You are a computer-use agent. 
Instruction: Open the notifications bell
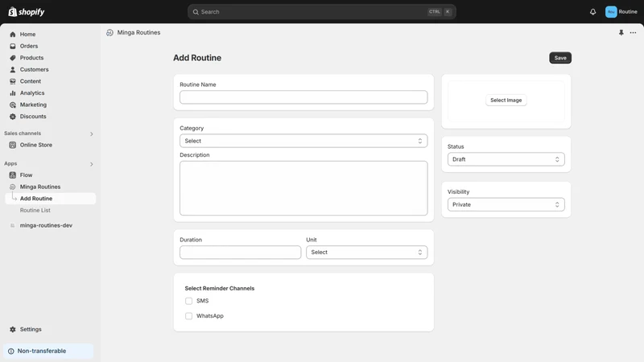[592, 12]
